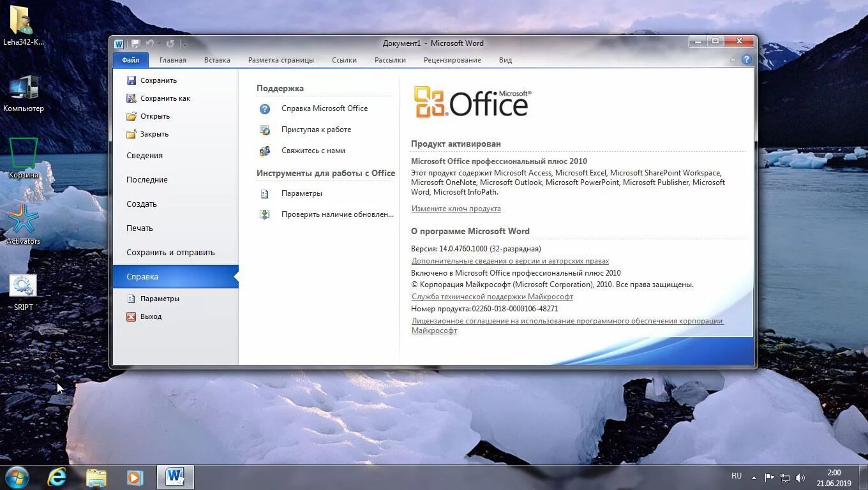This screenshot has width=868, height=490.
Task: Click the Открыть folder icon in sidebar
Action: pyautogui.click(x=131, y=116)
